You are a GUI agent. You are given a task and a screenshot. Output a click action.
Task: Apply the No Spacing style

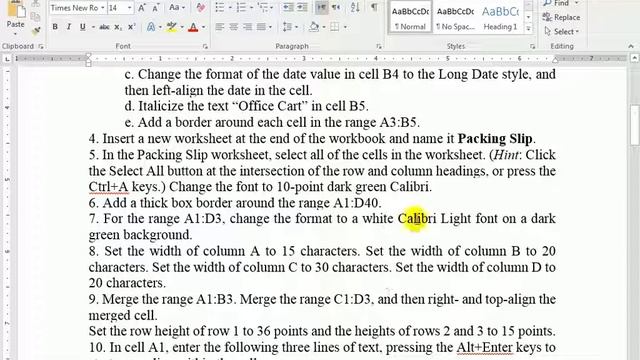pos(455,16)
